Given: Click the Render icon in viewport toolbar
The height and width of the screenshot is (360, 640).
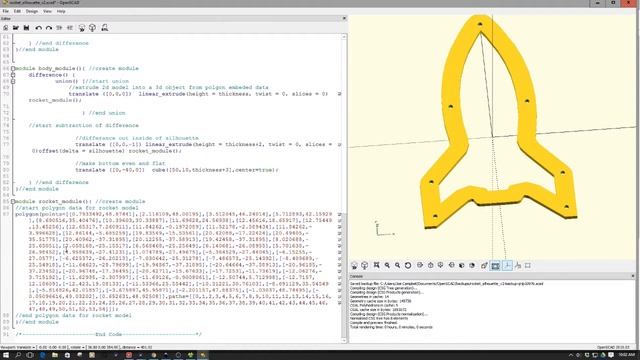Looking at the screenshot, I should coord(364,265).
